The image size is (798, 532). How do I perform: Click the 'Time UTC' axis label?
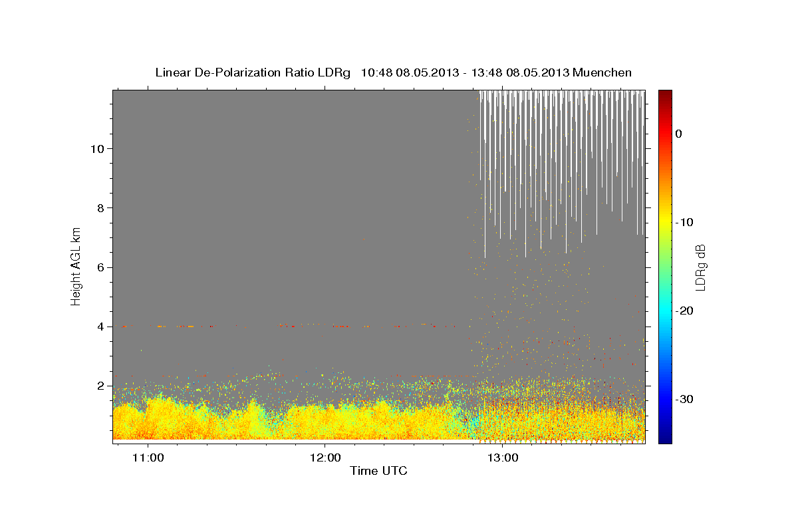coord(378,471)
